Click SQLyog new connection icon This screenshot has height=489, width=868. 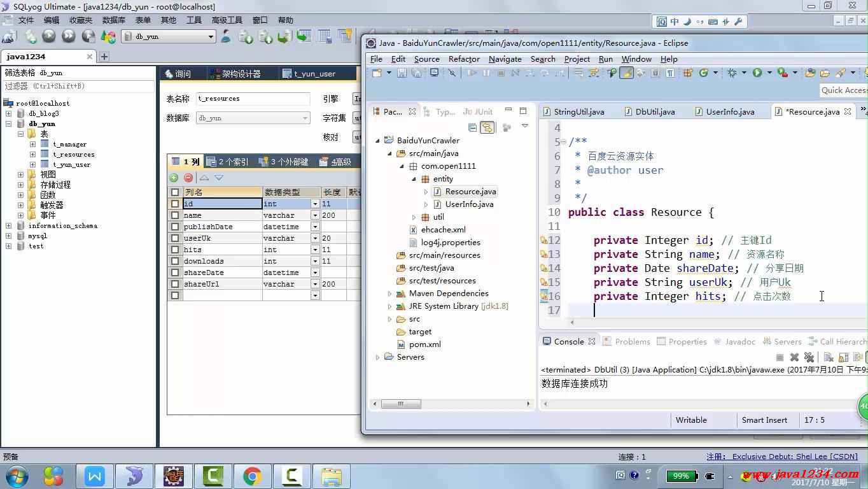coord(10,36)
